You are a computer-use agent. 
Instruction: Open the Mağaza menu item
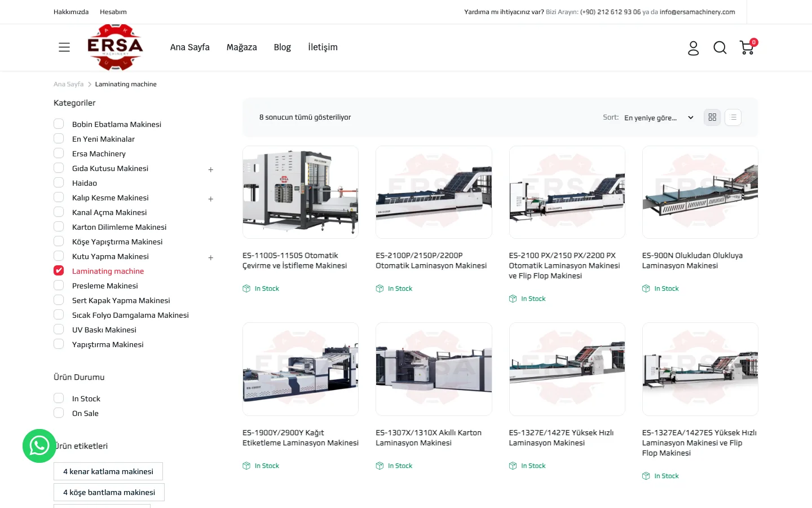tap(242, 47)
